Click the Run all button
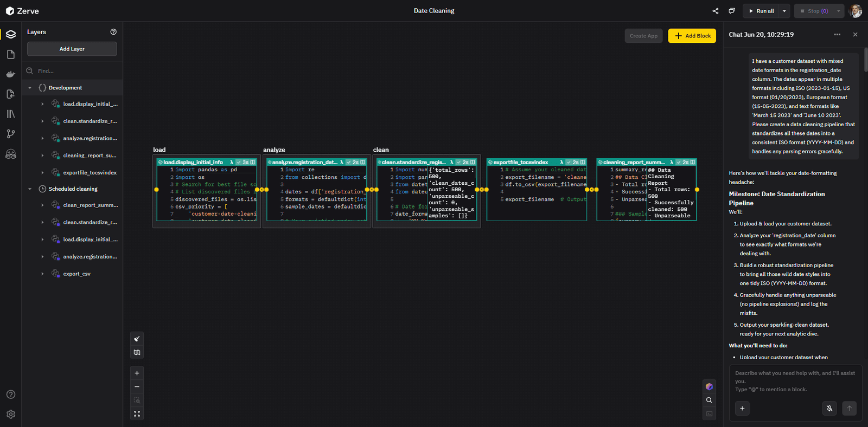This screenshot has width=868, height=427. (761, 11)
